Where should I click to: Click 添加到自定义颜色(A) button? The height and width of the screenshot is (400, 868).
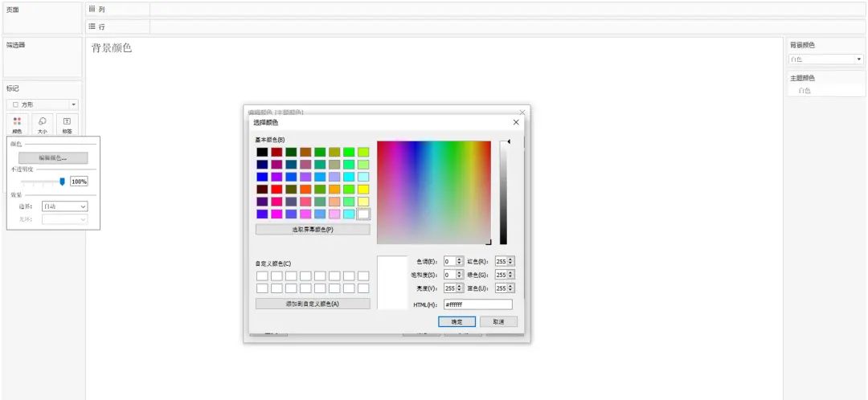[313, 304]
